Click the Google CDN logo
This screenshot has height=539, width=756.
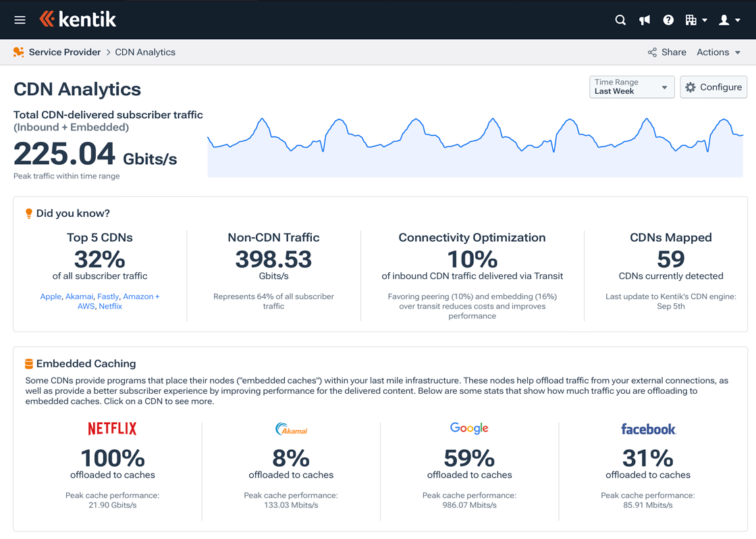click(x=469, y=428)
